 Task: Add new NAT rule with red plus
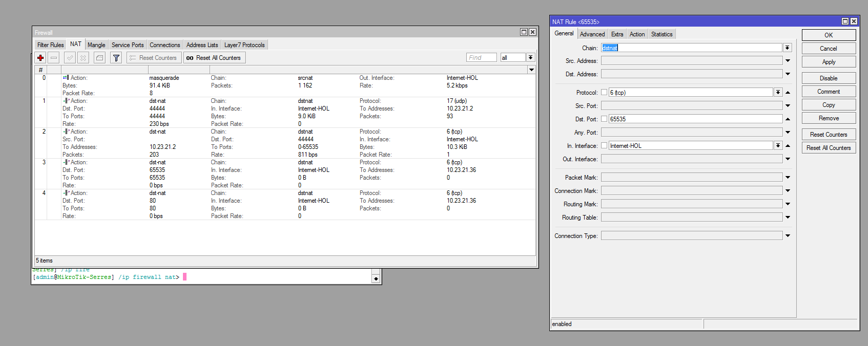pyautogui.click(x=40, y=58)
